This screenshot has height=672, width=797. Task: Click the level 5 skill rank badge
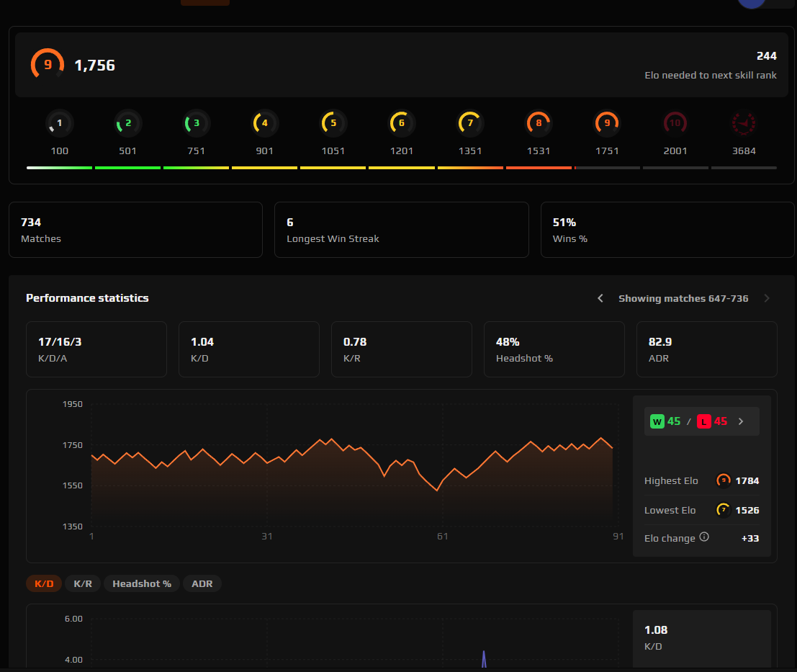333,122
